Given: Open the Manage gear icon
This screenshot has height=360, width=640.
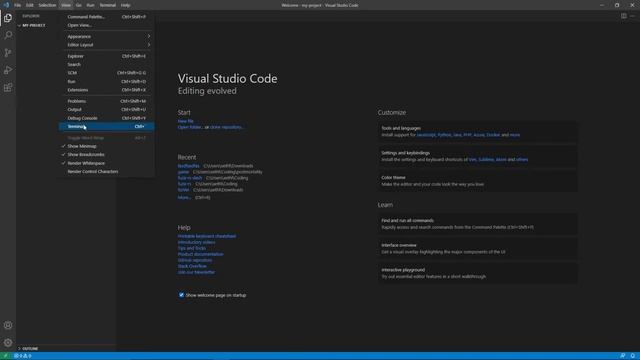Looking at the screenshot, I should [8, 342].
